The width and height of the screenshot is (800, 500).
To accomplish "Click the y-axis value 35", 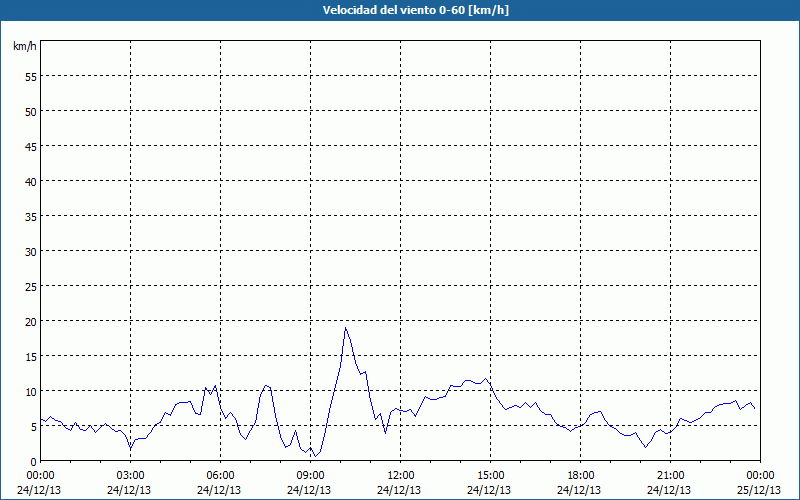I will [x=31, y=216].
